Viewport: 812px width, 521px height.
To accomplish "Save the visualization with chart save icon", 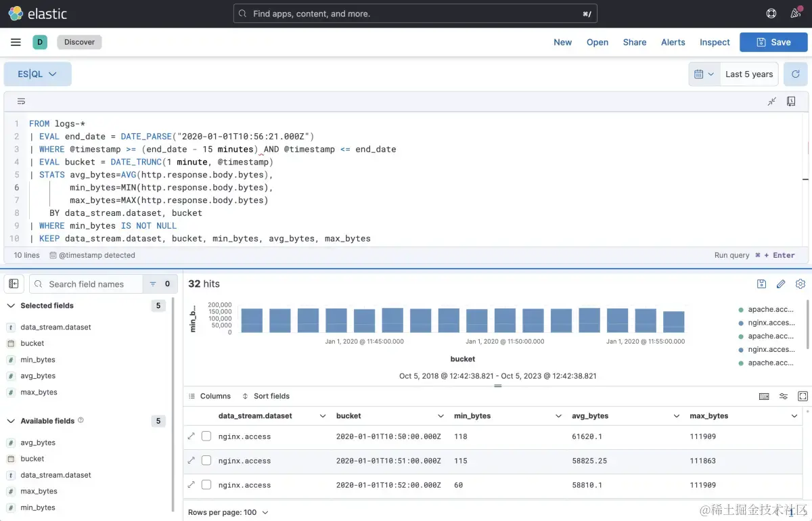I will tap(761, 284).
